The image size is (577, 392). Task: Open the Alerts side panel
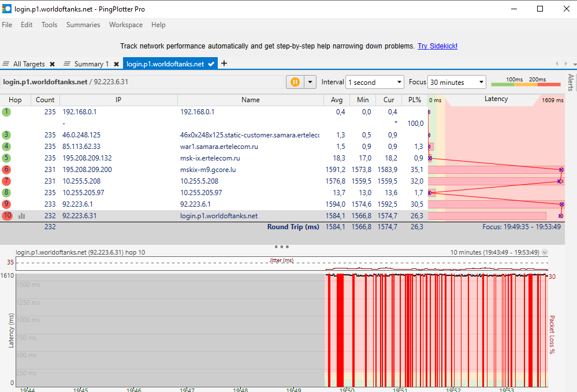(x=571, y=83)
